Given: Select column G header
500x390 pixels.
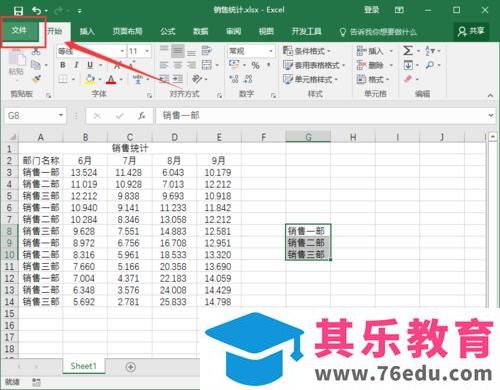Looking at the screenshot, I should (308, 137).
